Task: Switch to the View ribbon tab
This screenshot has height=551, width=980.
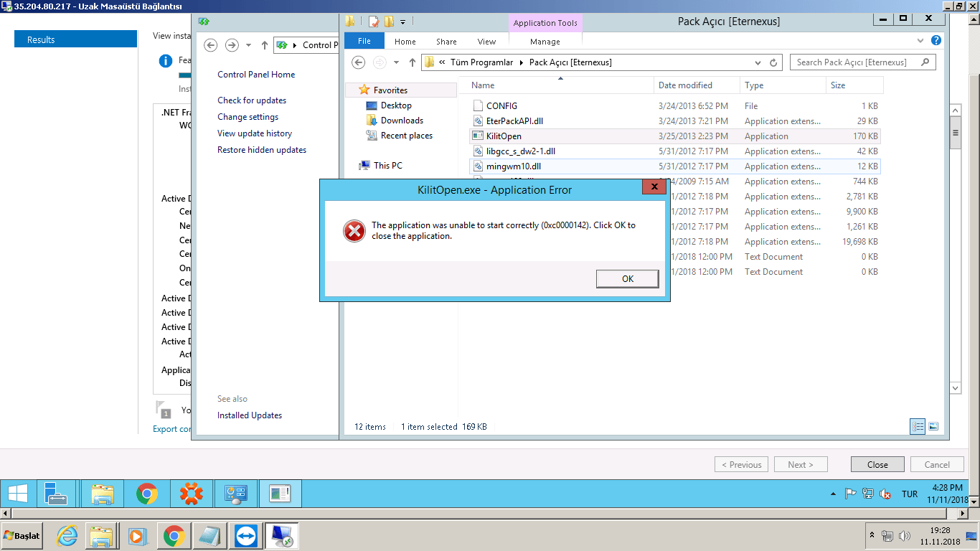Action: tap(486, 42)
